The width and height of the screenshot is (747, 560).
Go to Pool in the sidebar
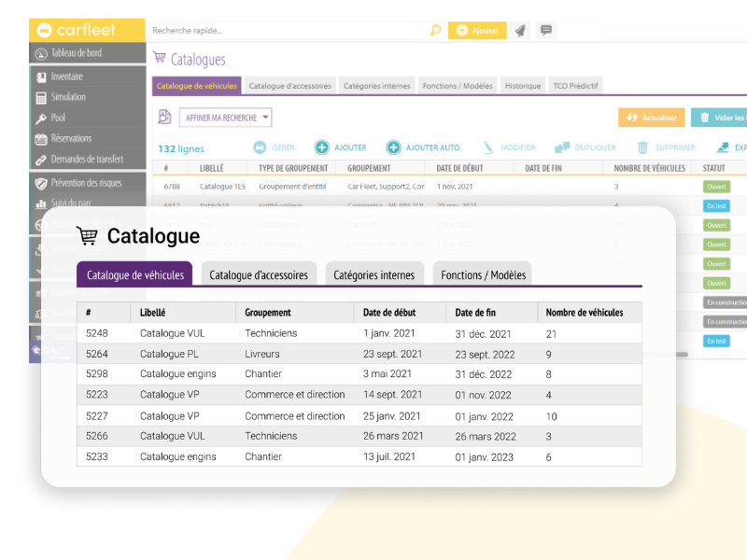pyautogui.click(x=58, y=118)
